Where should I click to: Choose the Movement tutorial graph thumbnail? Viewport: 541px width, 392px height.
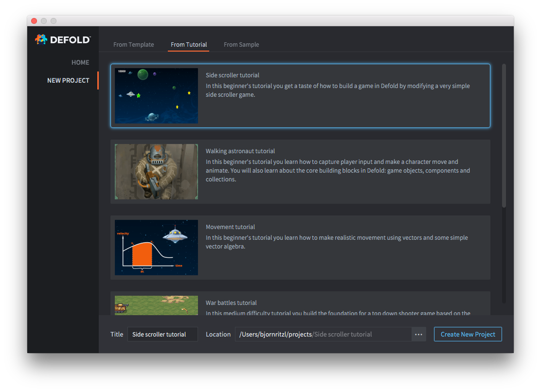point(156,248)
